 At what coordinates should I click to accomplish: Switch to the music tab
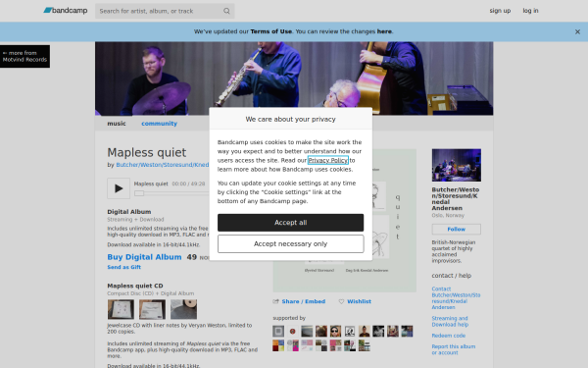click(117, 124)
